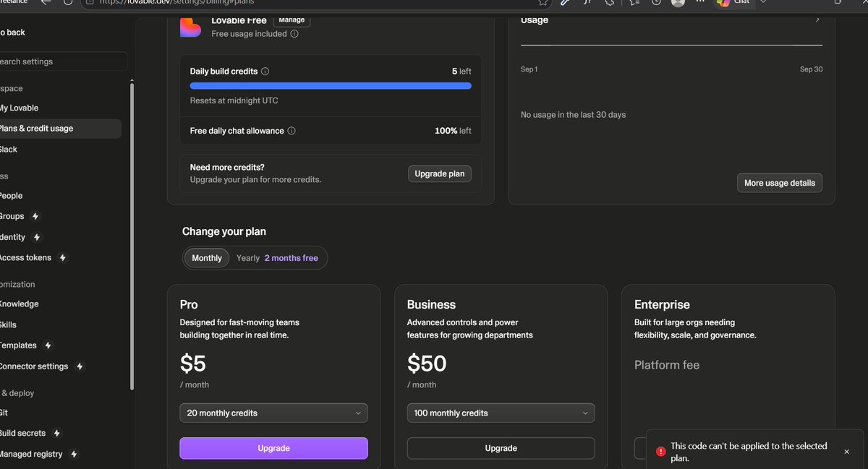The width and height of the screenshot is (868, 469).
Task: Open Templates settings in sidebar
Action: [19, 345]
